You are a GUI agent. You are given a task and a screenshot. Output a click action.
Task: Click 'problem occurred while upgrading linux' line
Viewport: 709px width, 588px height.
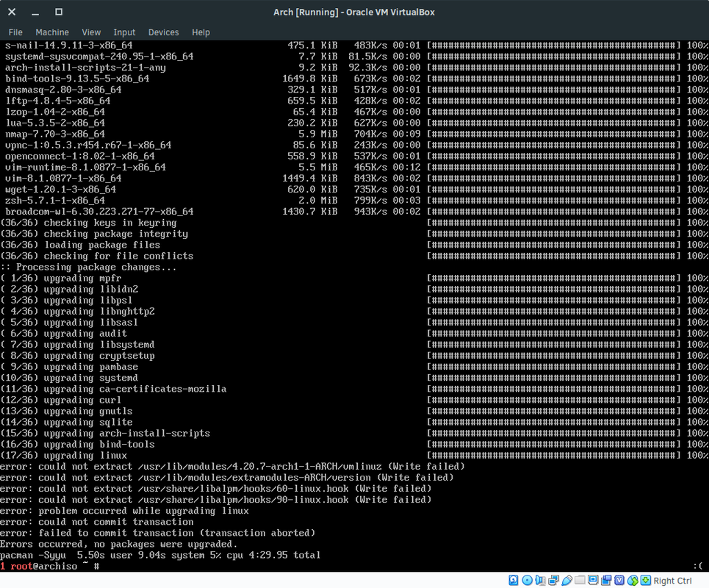pyautogui.click(x=124, y=511)
